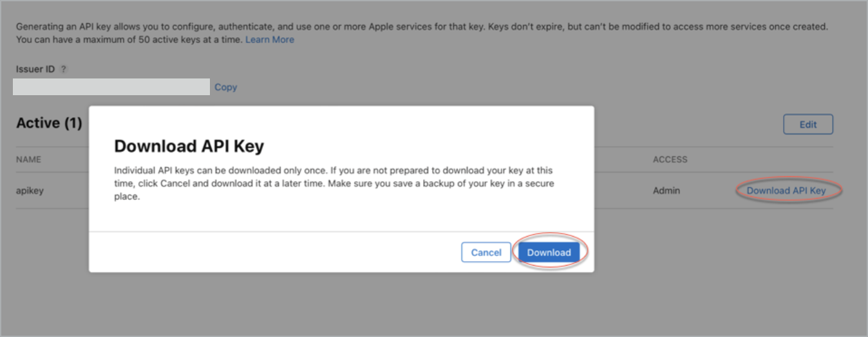Image resolution: width=868 pixels, height=337 pixels.
Task: Click the Download API Key link
Action: pyautogui.click(x=786, y=190)
